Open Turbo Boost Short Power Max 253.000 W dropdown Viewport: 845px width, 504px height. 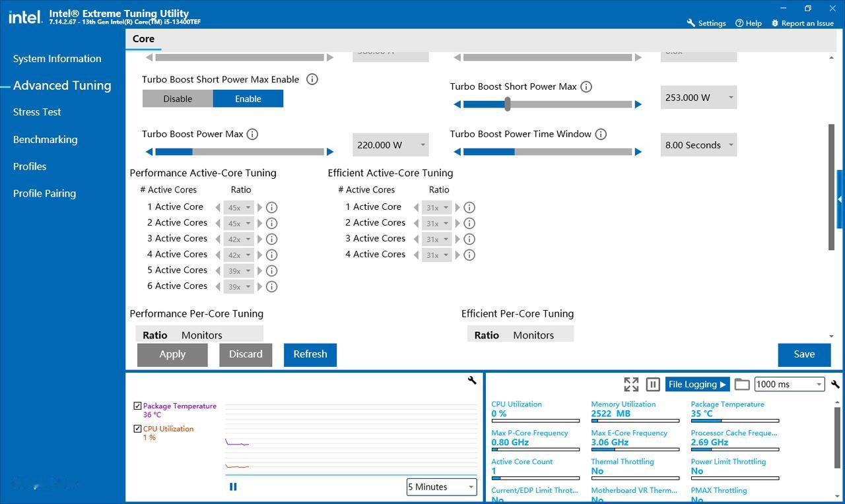tap(698, 98)
